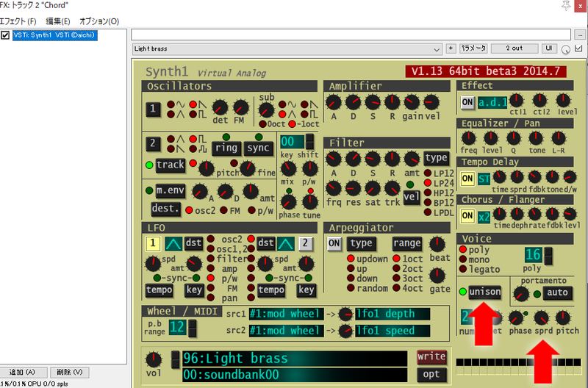The width and height of the screenshot is (588, 388).
Task: Click the x2 chorus mode display
Action: click(x=484, y=217)
